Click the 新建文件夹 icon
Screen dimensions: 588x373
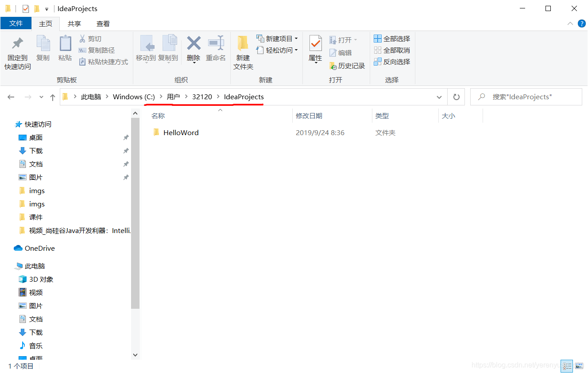(x=243, y=43)
